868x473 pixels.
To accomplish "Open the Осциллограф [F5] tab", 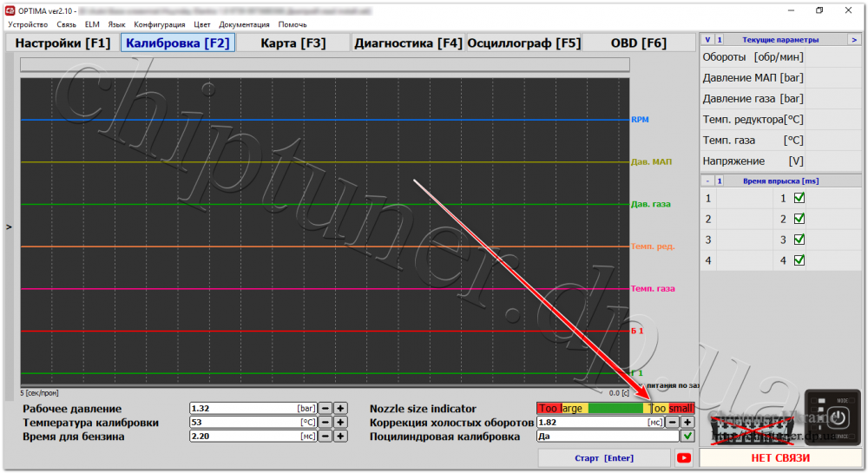I will pos(523,43).
